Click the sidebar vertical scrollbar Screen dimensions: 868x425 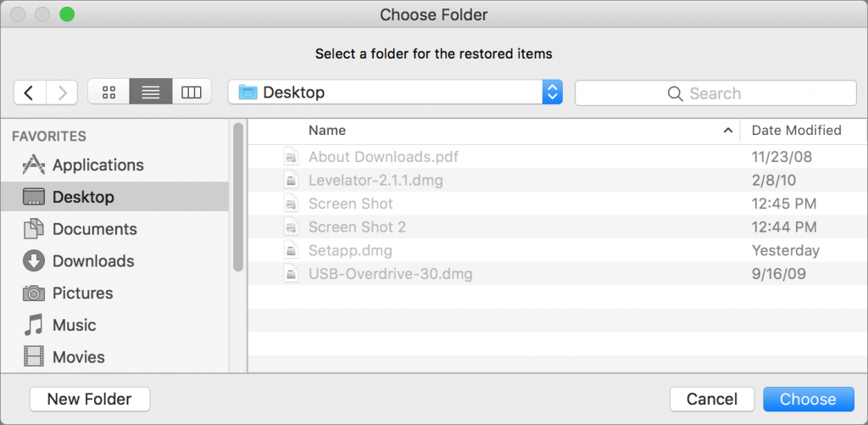238,197
